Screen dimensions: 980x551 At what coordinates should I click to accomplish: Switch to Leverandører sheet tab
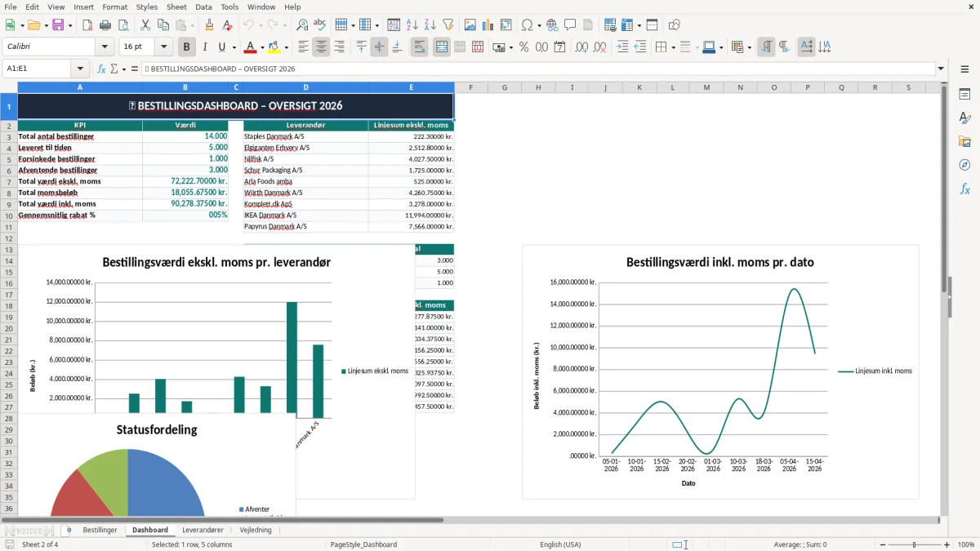(203, 530)
